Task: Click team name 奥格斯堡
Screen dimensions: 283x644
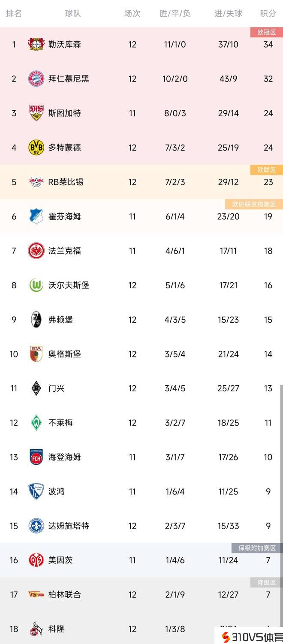Action: (x=64, y=354)
